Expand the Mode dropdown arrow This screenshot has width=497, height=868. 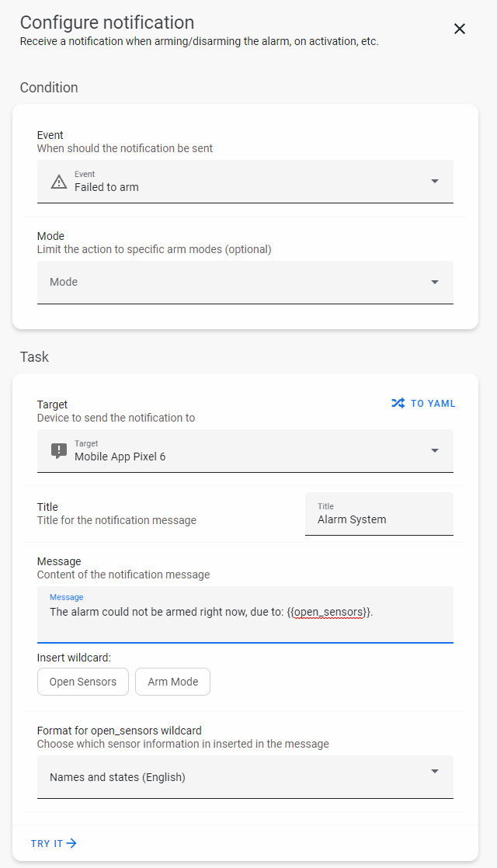click(x=435, y=282)
